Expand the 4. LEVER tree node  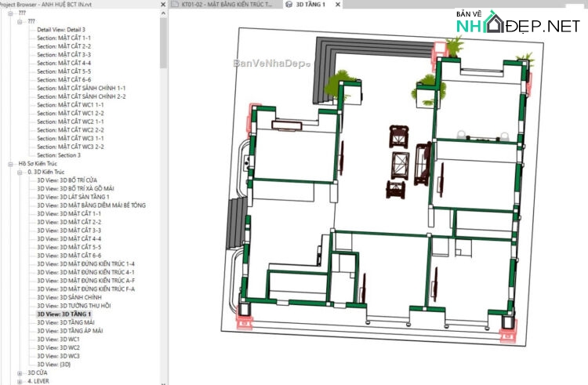(x=20, y=381)
